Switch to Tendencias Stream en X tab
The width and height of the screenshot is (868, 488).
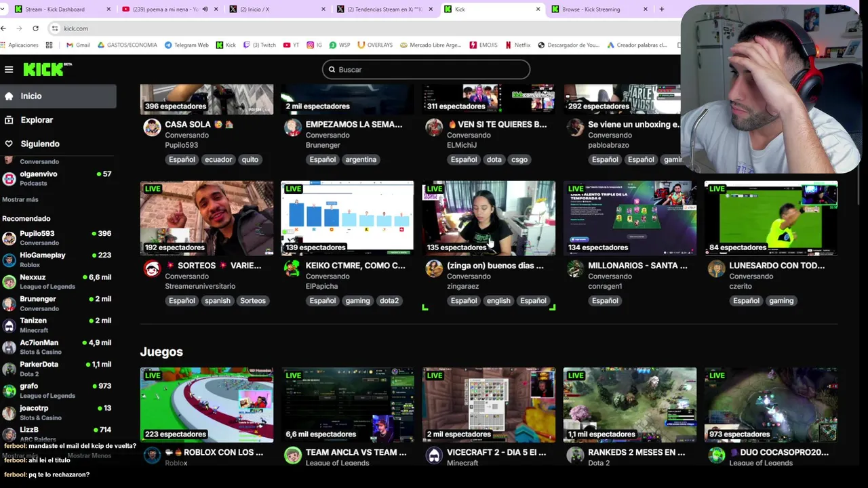[384, 9]
